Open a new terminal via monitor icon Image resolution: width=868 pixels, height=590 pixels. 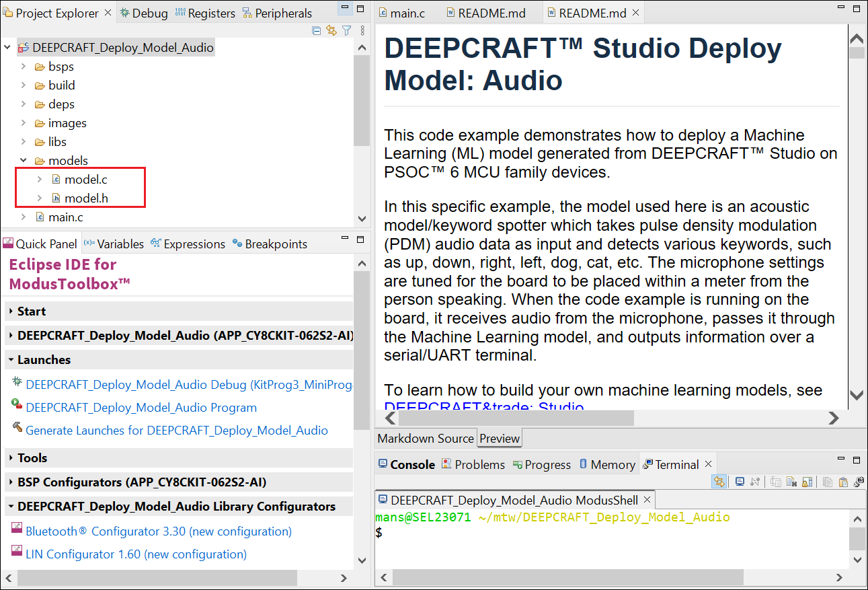(x=740, y=482)
